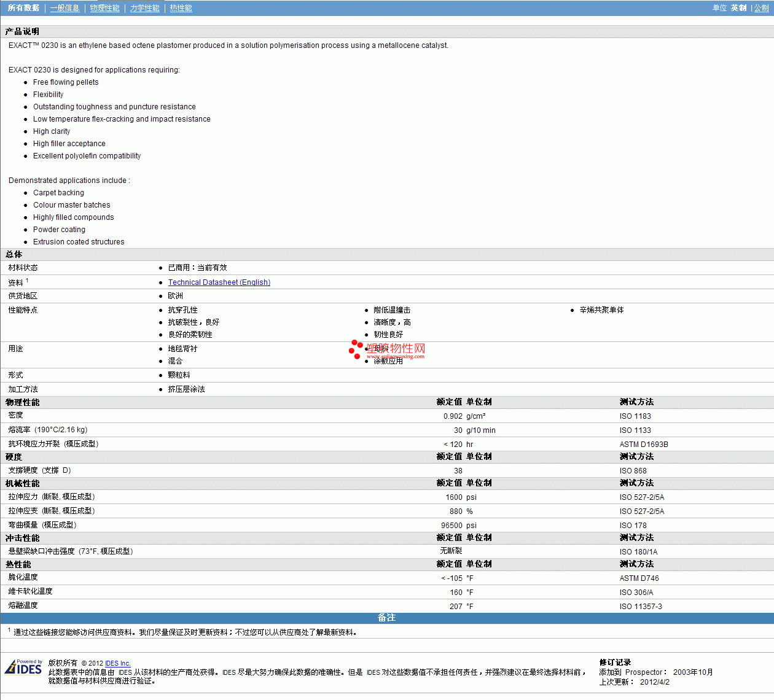Click the ASTM D1693B test method text

[643, 445]
